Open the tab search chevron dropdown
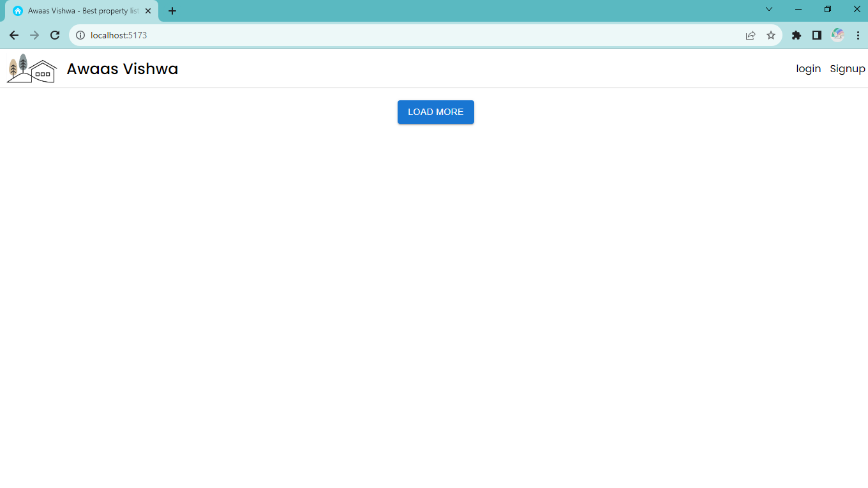 click(768, 9)
